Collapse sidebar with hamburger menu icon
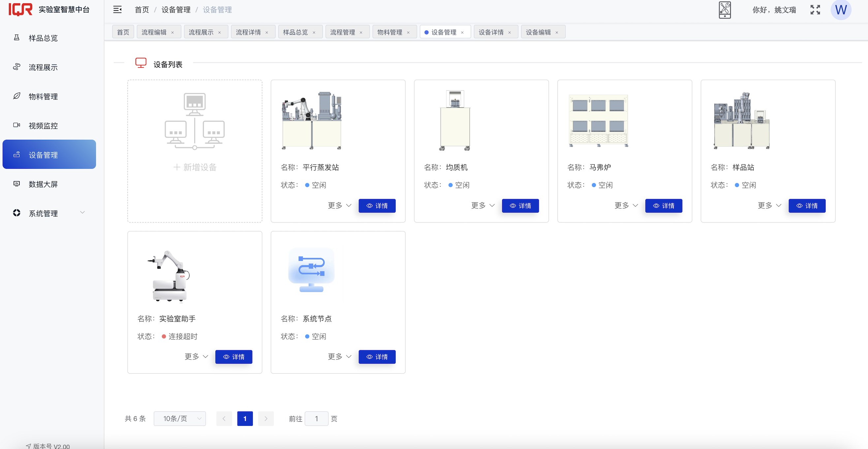Image resolution: width=868 pixels, height=449 pixels. click(117, 10)
